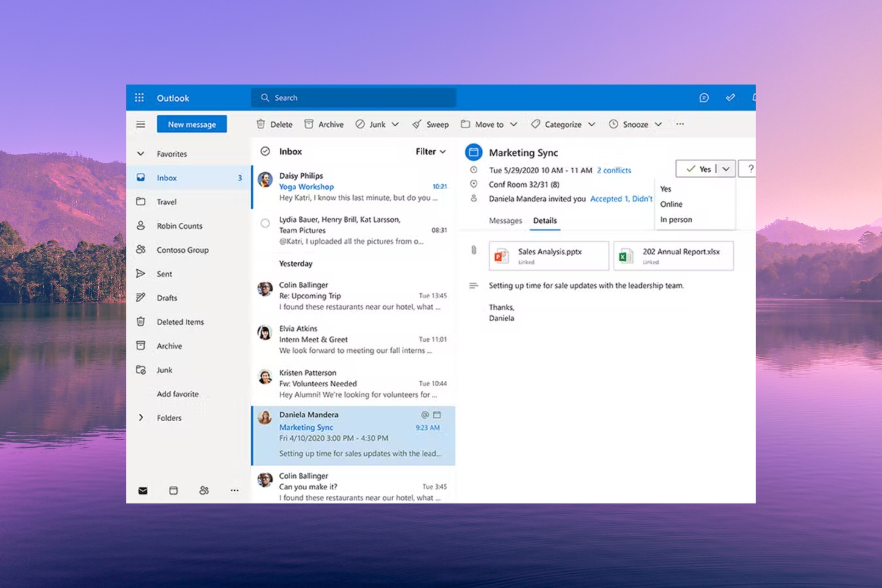Switch to the Messages tab
The height and width of the screenshot is (588, 882).
505,220
